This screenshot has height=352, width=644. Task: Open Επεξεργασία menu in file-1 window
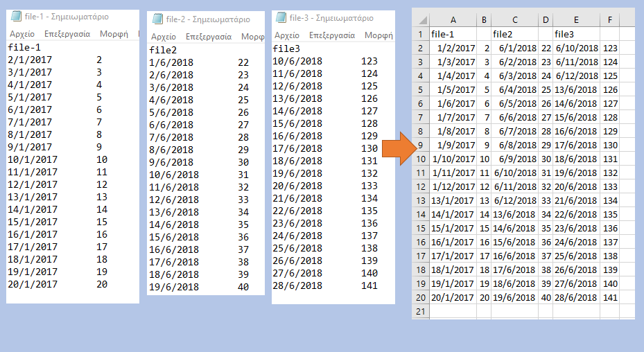point(67,34)
